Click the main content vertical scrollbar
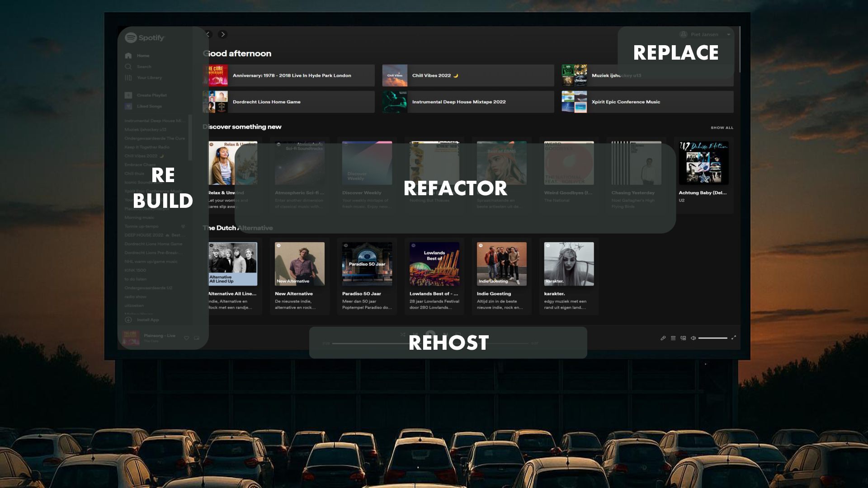 tap(740, 50)
